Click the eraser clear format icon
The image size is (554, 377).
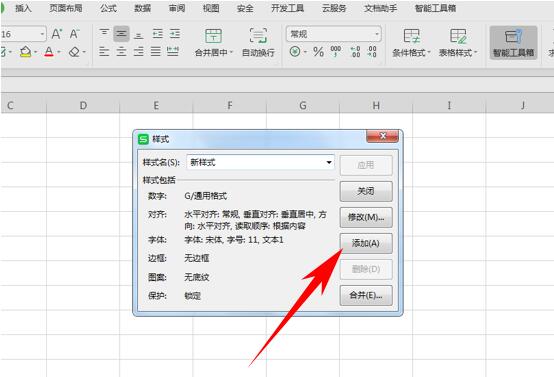pos(74,52)
